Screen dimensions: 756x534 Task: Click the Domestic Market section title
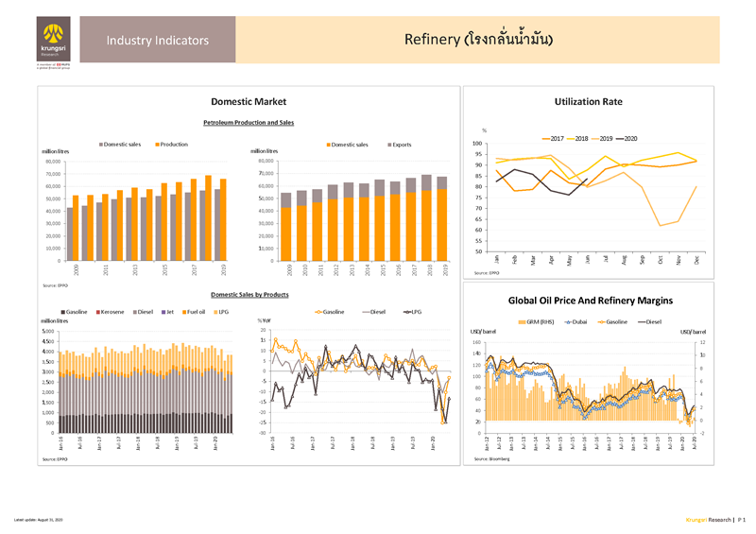pos(249,101)
